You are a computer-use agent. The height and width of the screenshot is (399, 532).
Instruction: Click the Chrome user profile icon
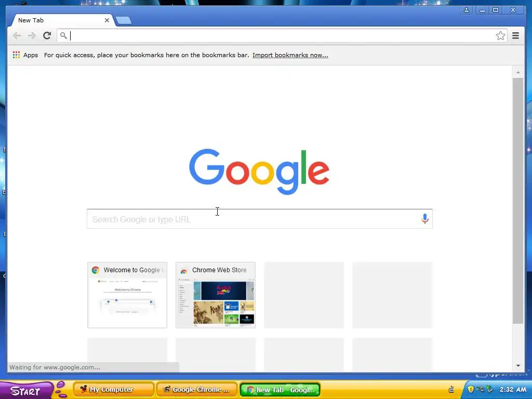467,10
